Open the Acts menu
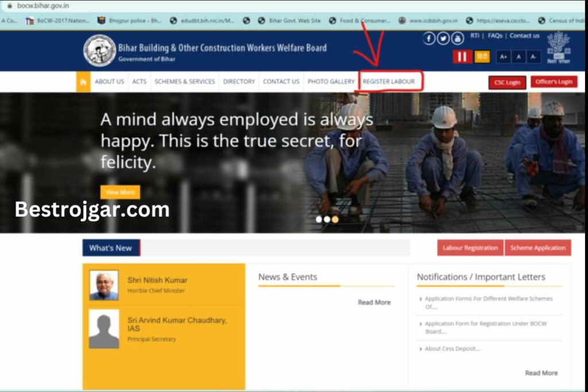Viewport: 588px width, 392px height. [139, 82]
